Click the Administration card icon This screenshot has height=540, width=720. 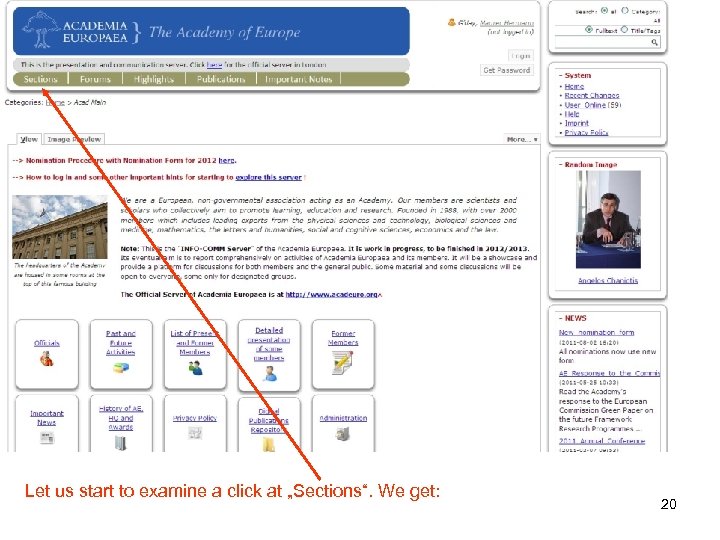coord(343,433)
